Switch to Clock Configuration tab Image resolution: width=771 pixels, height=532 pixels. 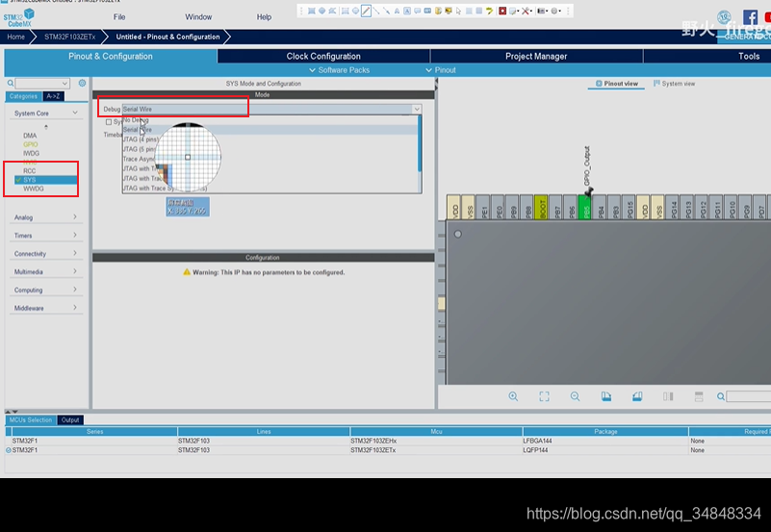click(323, 56)
